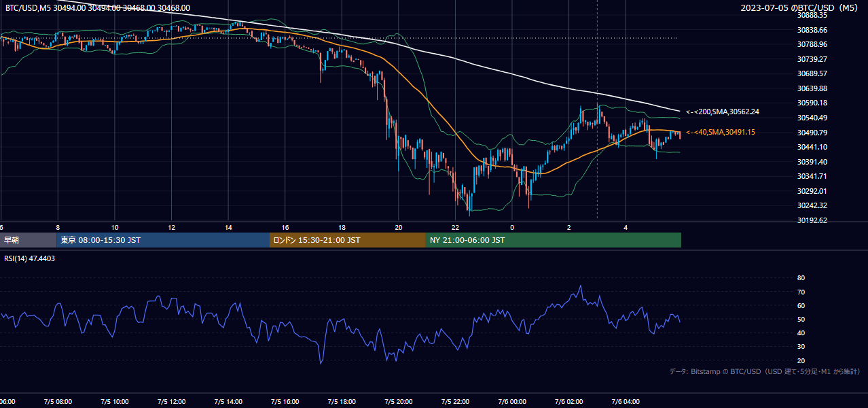Click the price axis value 30590.18

(x=812, y=103)
